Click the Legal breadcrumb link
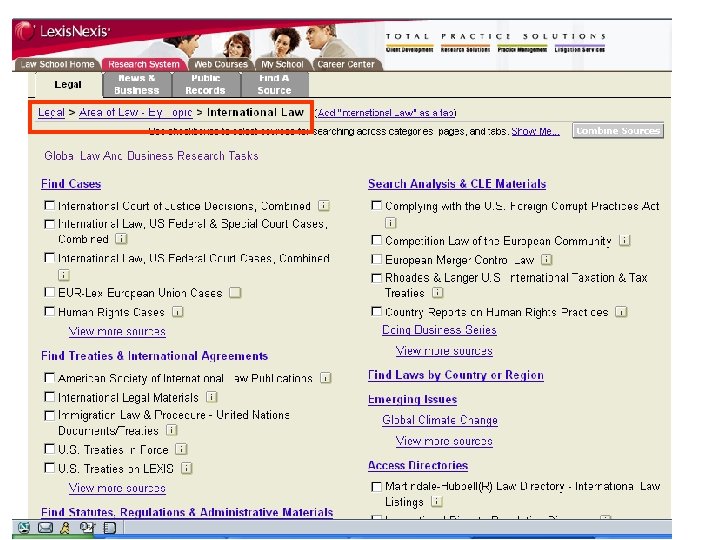 pyautogui.click(x=51, y=112)
